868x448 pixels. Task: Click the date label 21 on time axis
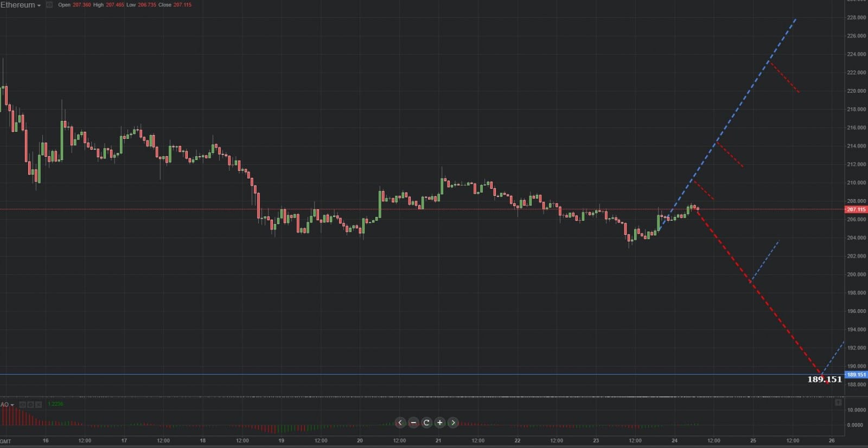pyautogui.click(x=438, y=440)
